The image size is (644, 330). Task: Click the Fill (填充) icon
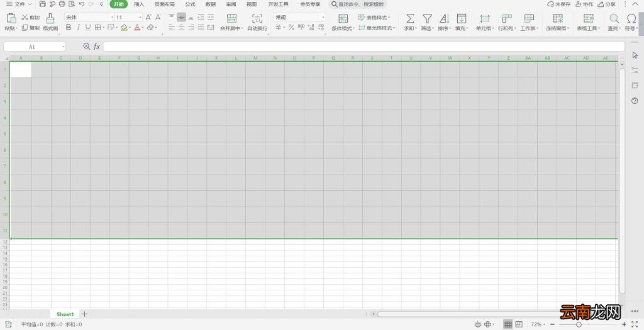coord(461,18)
